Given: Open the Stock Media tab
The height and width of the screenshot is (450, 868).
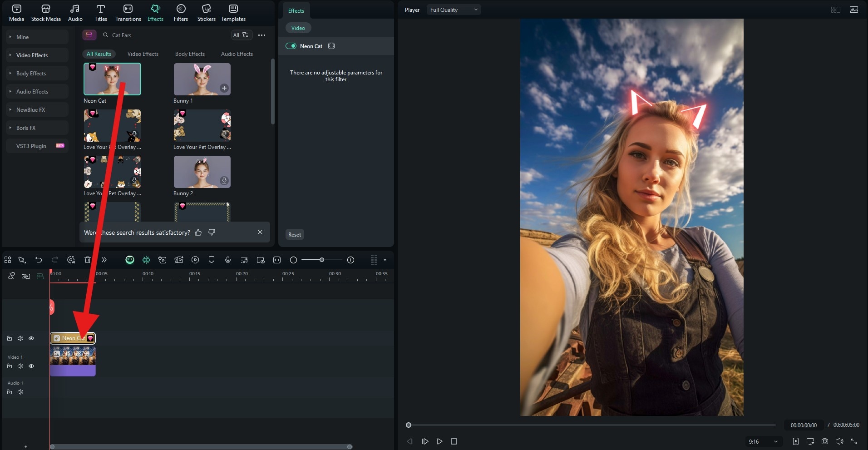Looking at the screenshot, I should point(46,13).
